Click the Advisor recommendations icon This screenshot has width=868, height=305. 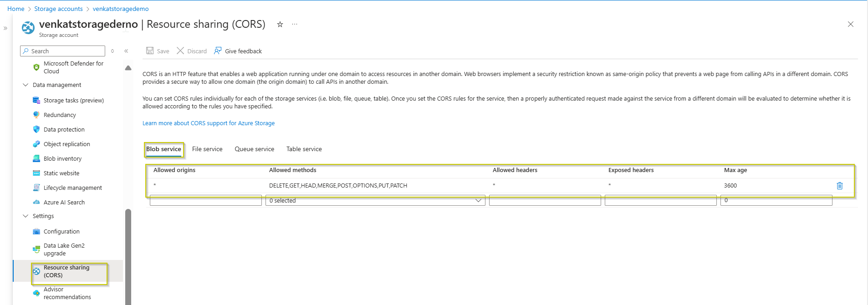click(x=36, y=293)
